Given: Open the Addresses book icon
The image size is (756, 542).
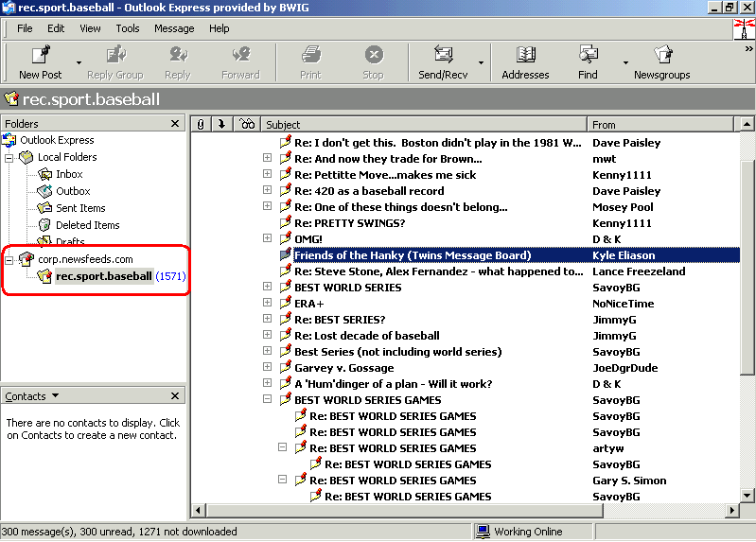Looking at the screenshot, I should point(525,55).
